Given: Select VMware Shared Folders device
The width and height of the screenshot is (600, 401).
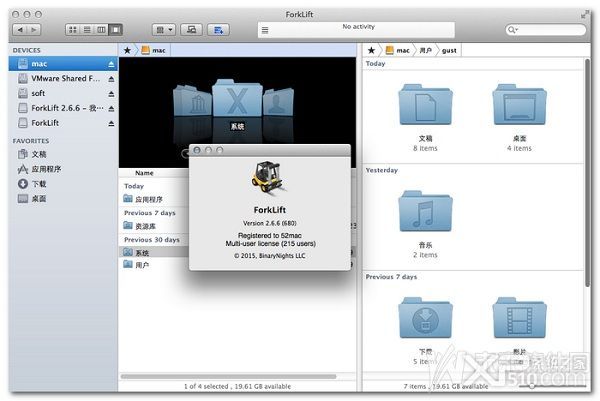Looking at the screenshot, I should [x=63, y=78].
